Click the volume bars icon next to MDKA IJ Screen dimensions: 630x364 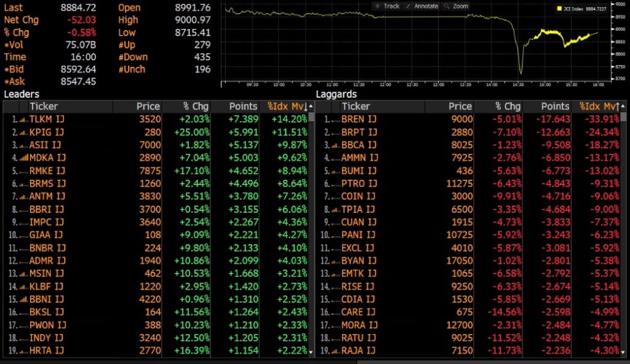click(x=23, y=158)
